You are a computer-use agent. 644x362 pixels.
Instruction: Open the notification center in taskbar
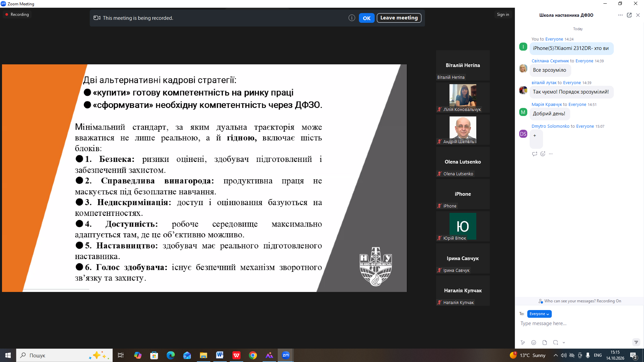coord(634,355)
